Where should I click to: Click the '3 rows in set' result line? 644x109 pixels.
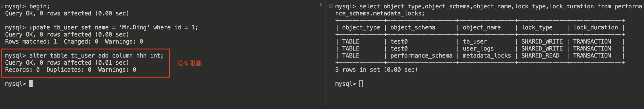click(376, 70)
